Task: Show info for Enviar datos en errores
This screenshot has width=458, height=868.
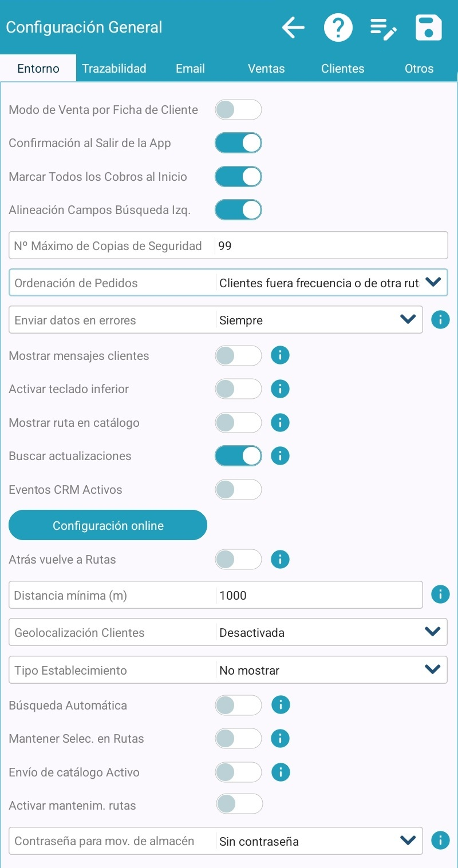Action: [440, 320]
